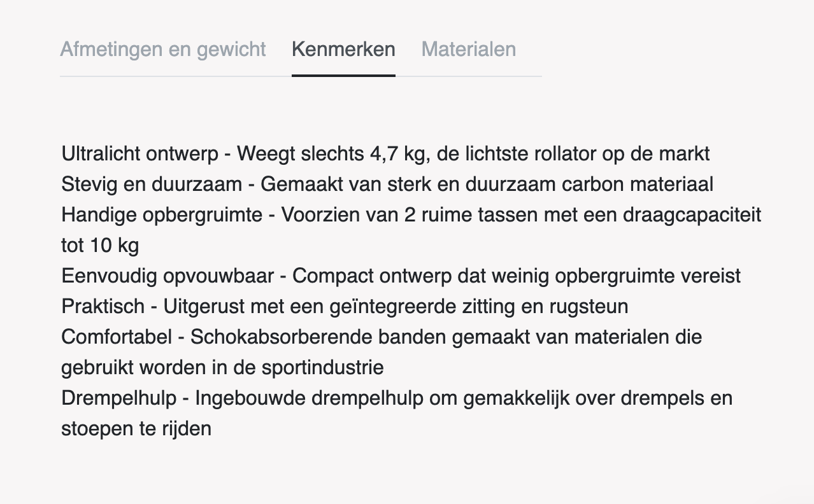Click the 'Praktisch' feature label
The width and height of the screenshot is (814, 504).
(x=103, y=306)
